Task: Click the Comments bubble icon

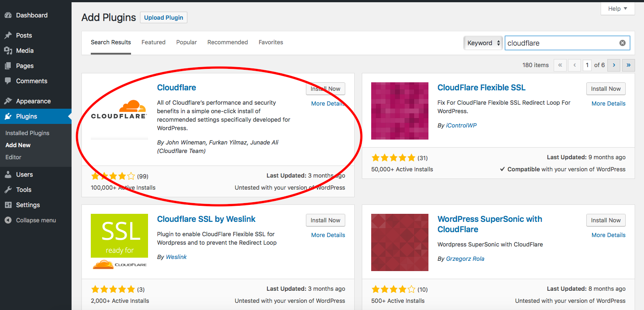Action: point(8,81)
